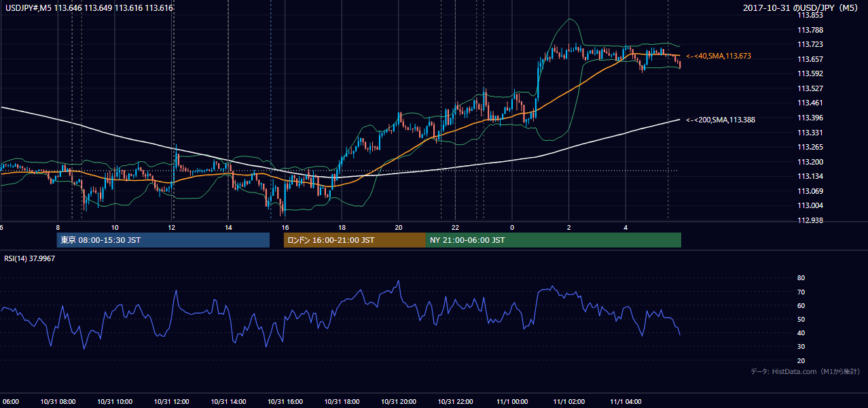Image resolution: width=868 pixels, height=408 pixels.
Task: Click price level 113.134 on the price axis
Action: coord(811,177)
